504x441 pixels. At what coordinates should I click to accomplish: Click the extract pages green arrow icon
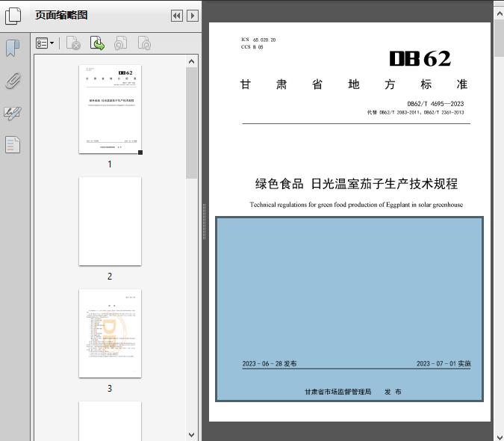click(x=97, y=43)
